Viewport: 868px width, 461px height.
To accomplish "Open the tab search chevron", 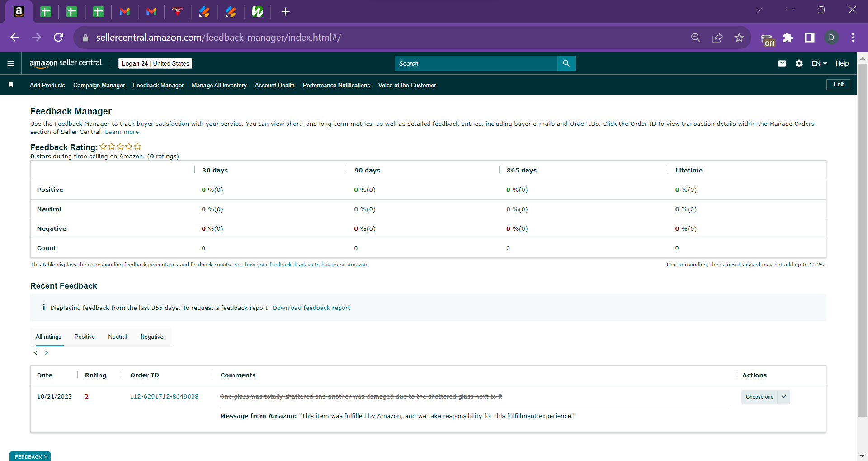I will (x=759, y=10).
